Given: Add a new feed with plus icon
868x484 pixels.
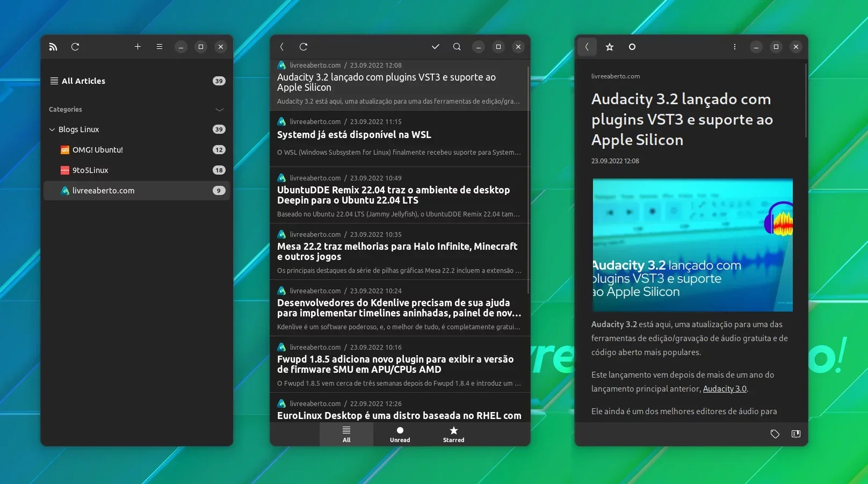Looking at the screenshot, I should point(138,47).
